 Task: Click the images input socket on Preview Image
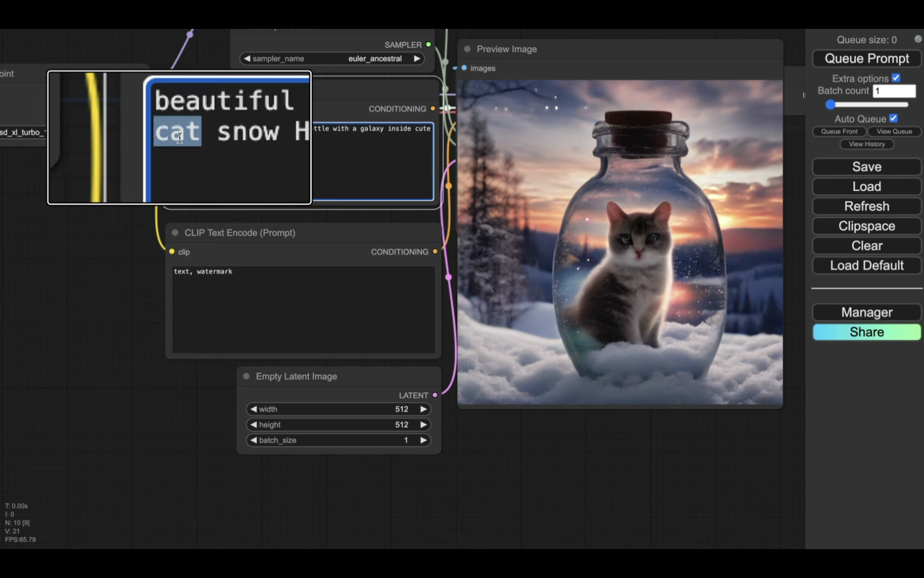point(464,68)
